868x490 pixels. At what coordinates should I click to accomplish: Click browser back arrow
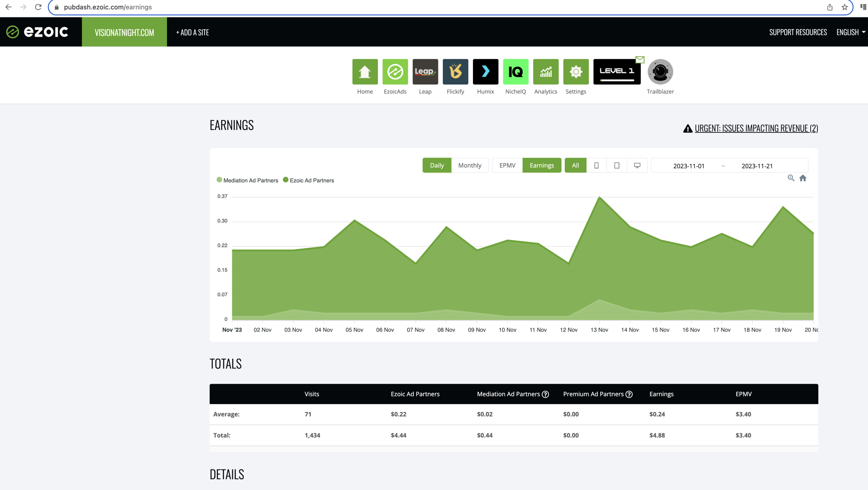pyautogui.click(x=8, y=7)
